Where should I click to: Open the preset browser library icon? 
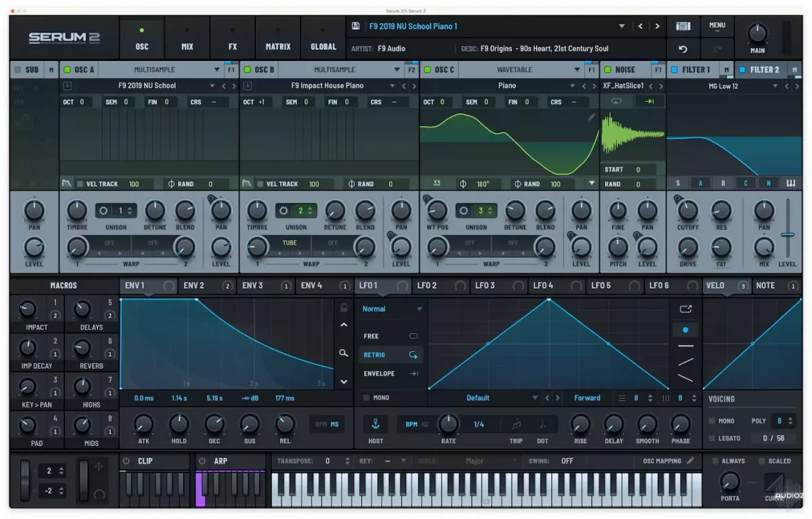(683, 26)
